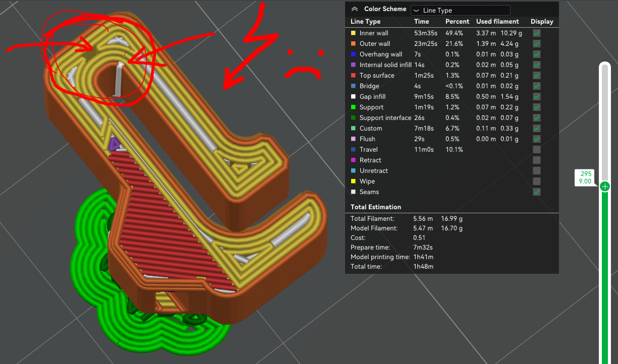Click the layer label showing 295 / 9.00
This screenshot has height=364, width=618.
click(x=586, y=177)
